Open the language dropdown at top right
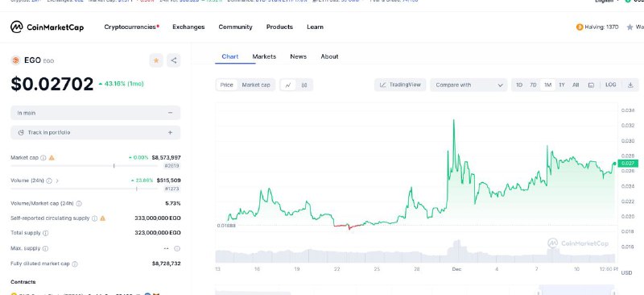Image resolution: width=644 pixels, height=295 pixels. 607,2
